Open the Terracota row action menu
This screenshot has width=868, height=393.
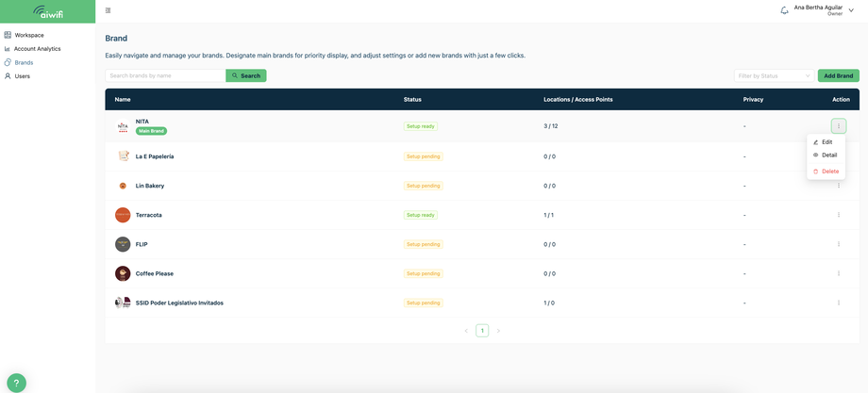pos(839,215)
